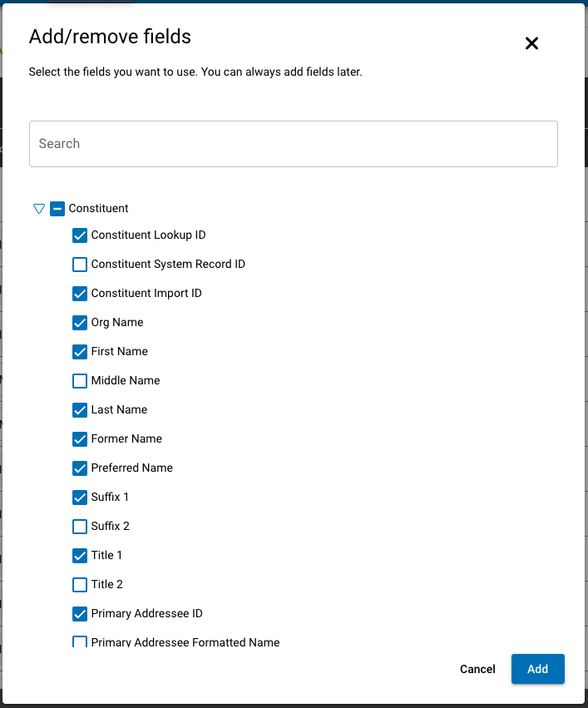Screen dimensions: 588x708
Task: Enable the Suffix 2 field
Action: pos(80,527)
